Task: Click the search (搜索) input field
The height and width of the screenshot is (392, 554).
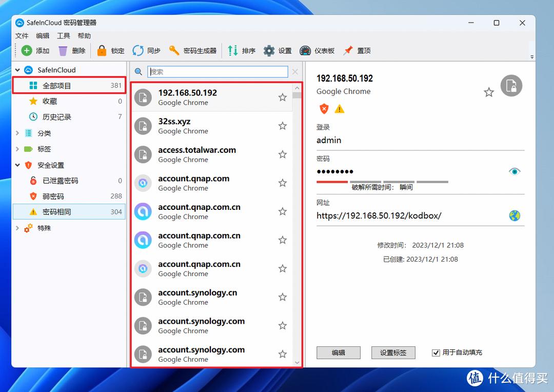Action: tap(217, 72)
